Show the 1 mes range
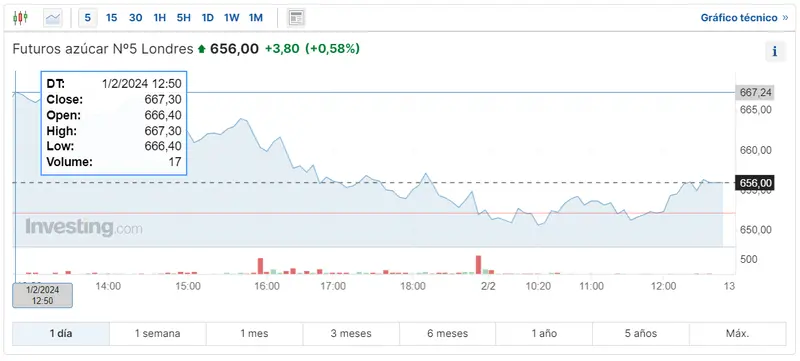This screenshot has width=800, height=361. (255, 334)
